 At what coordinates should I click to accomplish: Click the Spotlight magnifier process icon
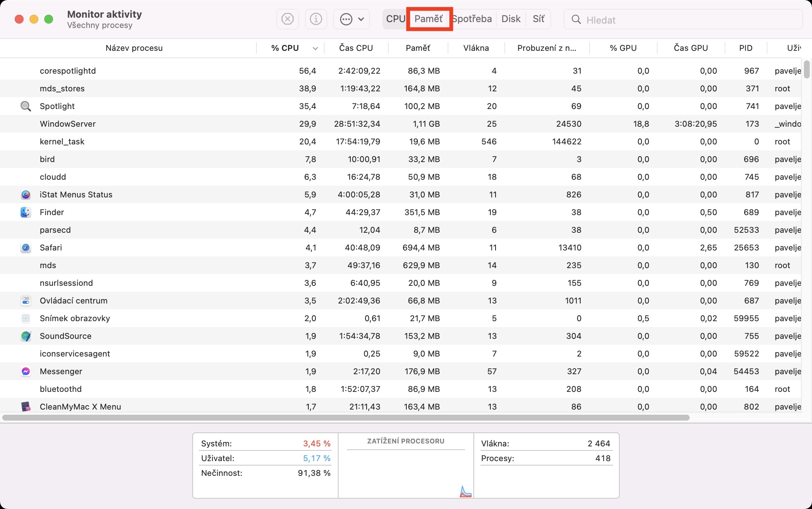click(25, 106)
